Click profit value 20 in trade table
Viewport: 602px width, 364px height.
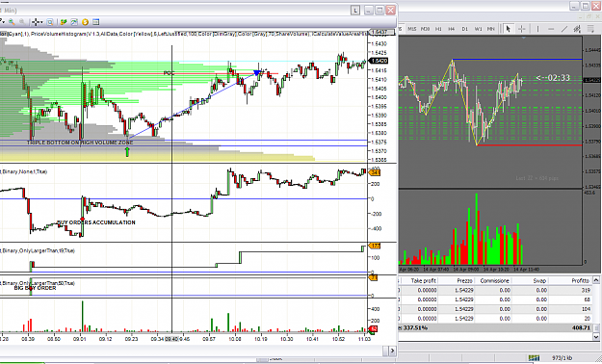point(587,319)
